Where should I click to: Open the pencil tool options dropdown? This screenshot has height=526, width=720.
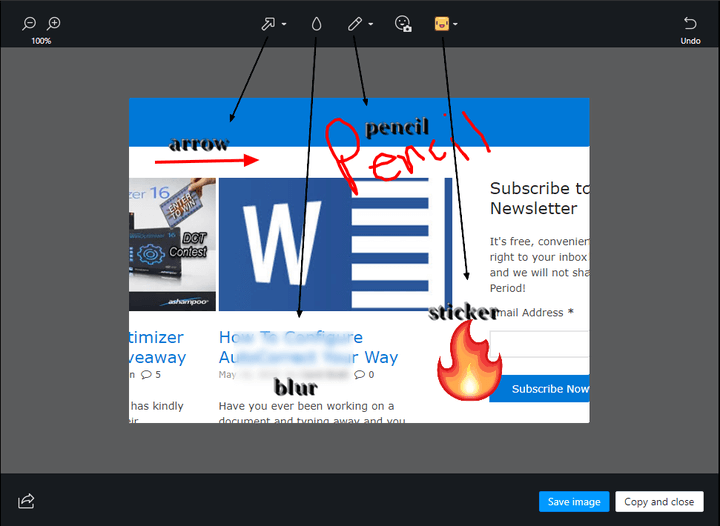tap(371, 24)
